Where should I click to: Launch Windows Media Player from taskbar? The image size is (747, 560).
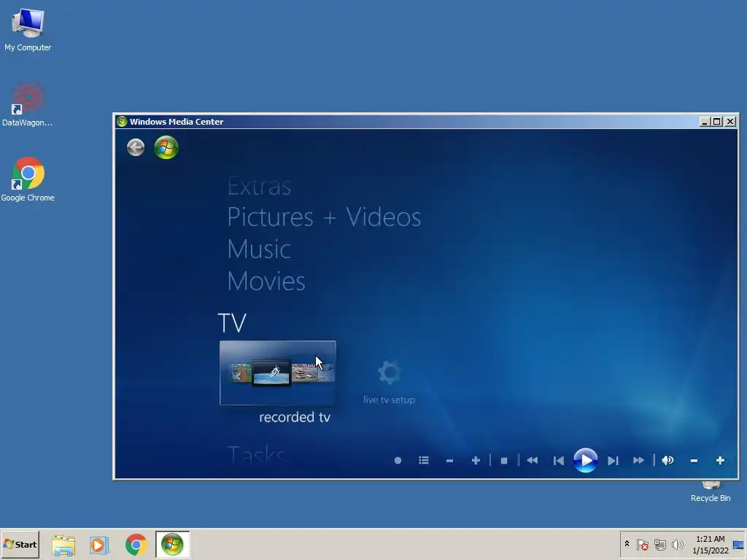[x=99, y=545]
